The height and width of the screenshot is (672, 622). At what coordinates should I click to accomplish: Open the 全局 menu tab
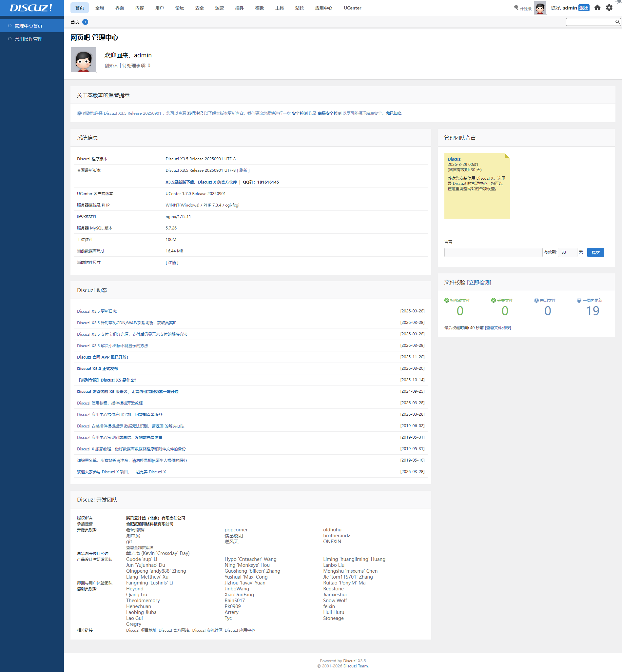pos(100,8)
